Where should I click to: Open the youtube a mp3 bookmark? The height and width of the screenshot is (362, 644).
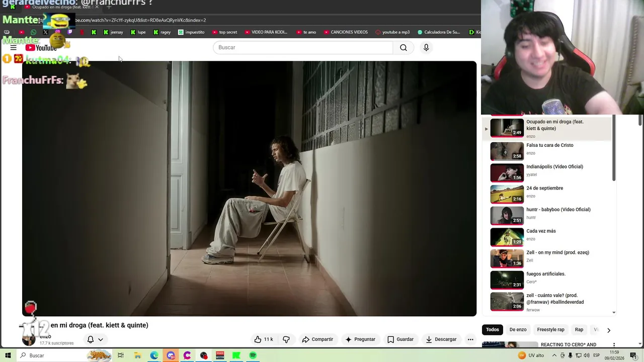(x=392, y=32)
